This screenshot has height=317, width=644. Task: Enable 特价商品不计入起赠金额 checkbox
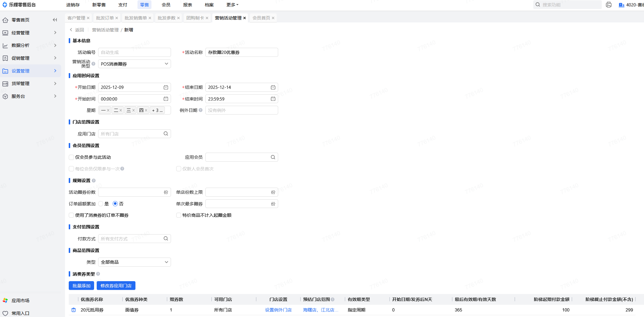[x=179, y=215]
